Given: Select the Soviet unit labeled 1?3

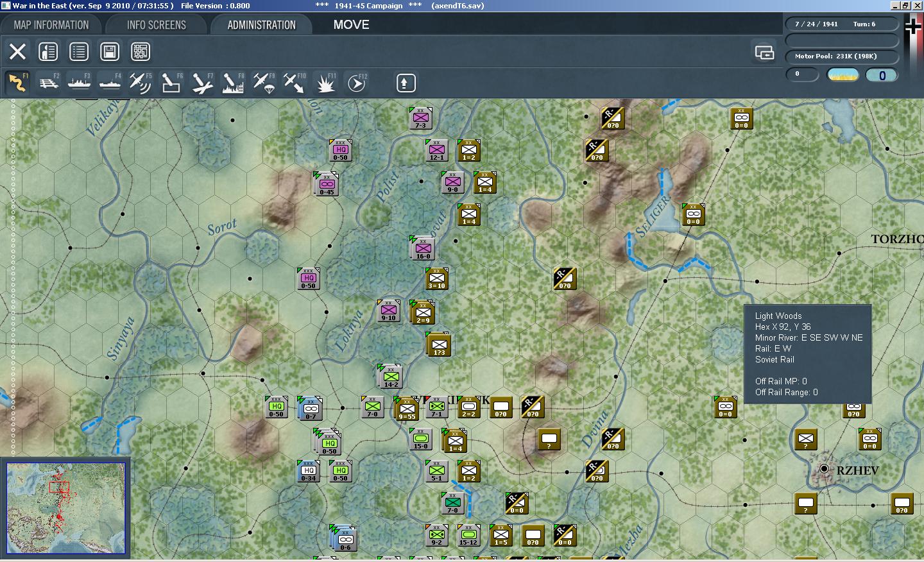Looking at the screenshot, I should click(x=439, y=345).
